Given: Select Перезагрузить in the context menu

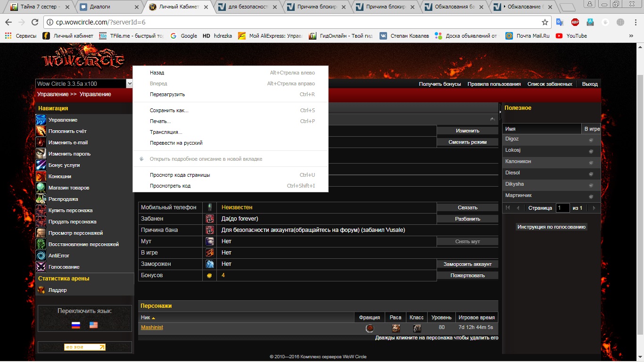Looking at the screenshot, I should click(167, 94).
